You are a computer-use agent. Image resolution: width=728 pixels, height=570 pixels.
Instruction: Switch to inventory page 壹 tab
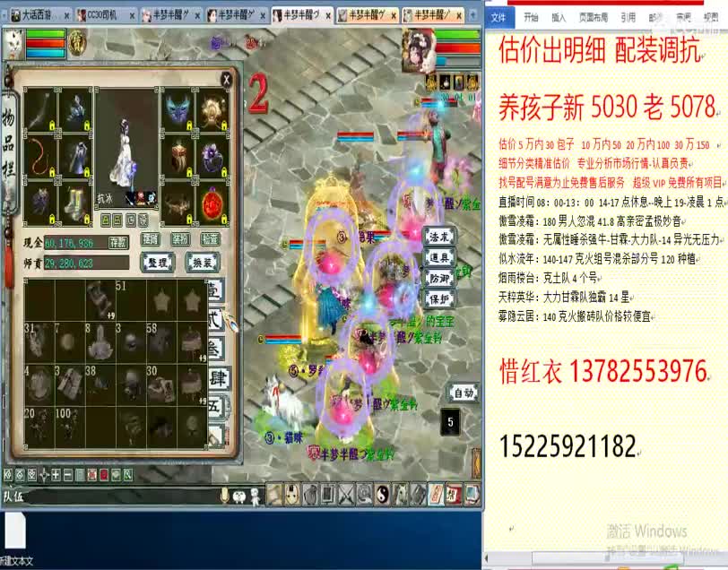click(216, 291)
